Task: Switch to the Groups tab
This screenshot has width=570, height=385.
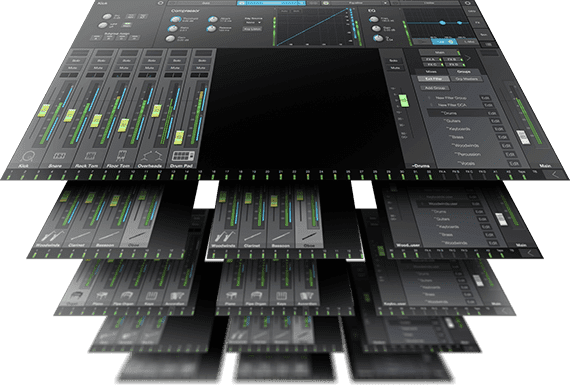Action: (464, 72)
